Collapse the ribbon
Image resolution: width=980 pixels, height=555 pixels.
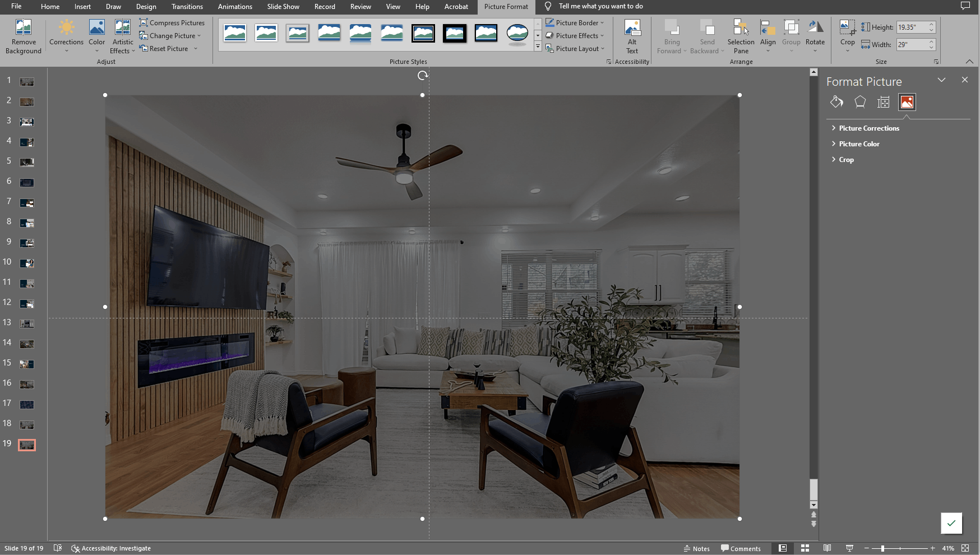969,61
